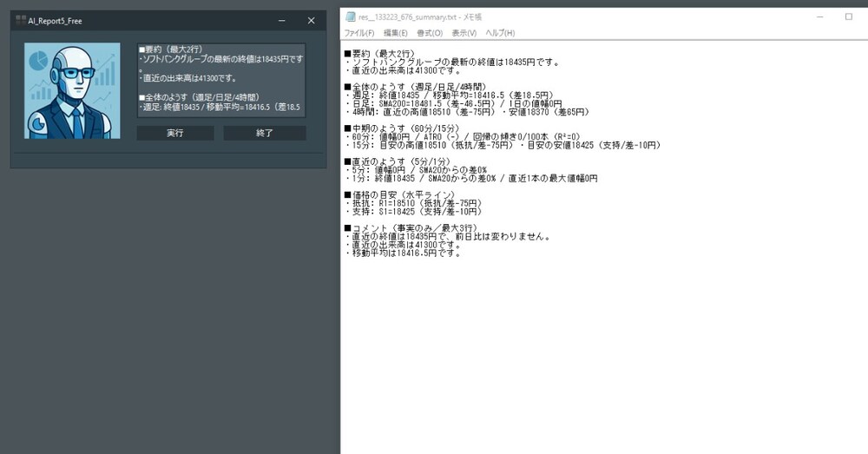Open the ヘルプ(H) menu

pyautogui.click(x=500, y=33)
